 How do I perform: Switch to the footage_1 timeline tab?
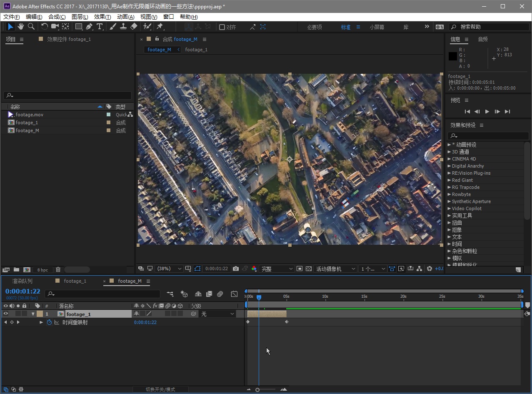pos(75,281)
